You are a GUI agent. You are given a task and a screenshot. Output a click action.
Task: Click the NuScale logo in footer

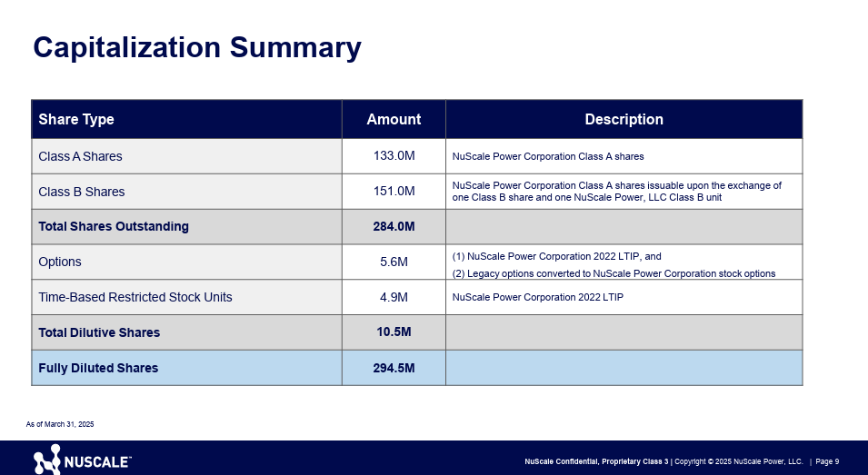click(83, 460)
